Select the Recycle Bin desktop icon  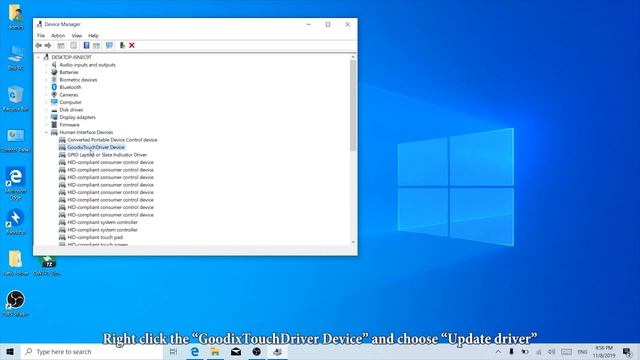[x=16, y=98]
